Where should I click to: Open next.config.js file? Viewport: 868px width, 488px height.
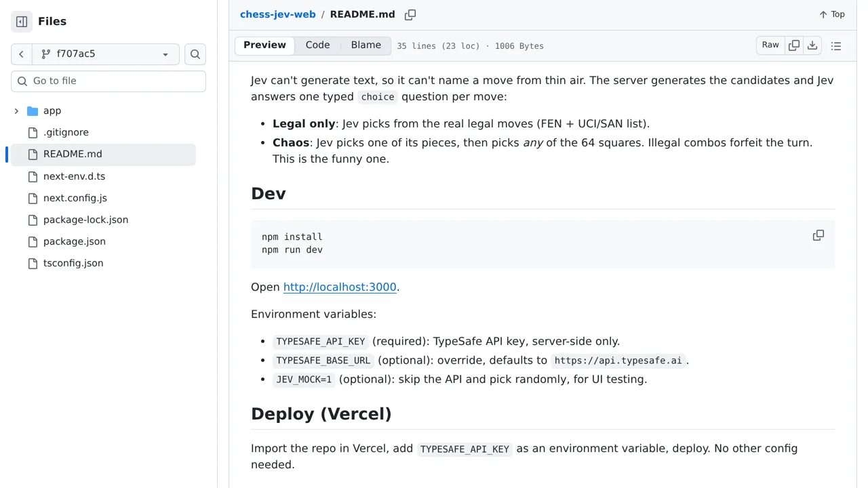click(75, 198)
